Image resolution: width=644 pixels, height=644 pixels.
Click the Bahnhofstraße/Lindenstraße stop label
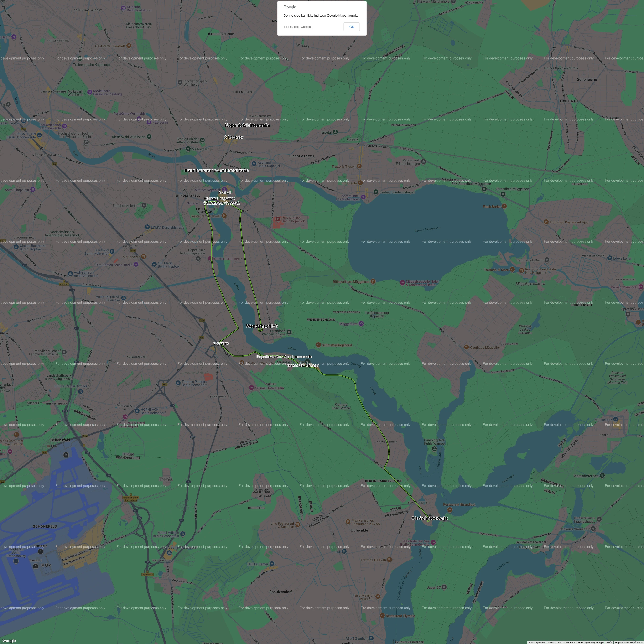pos(216,171)
